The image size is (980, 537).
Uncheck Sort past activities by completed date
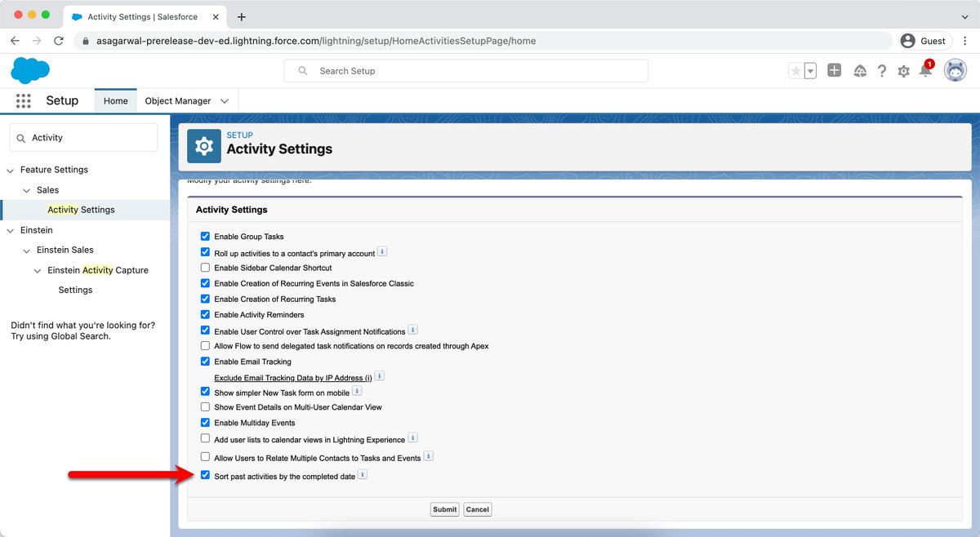[x=205, y=476]
